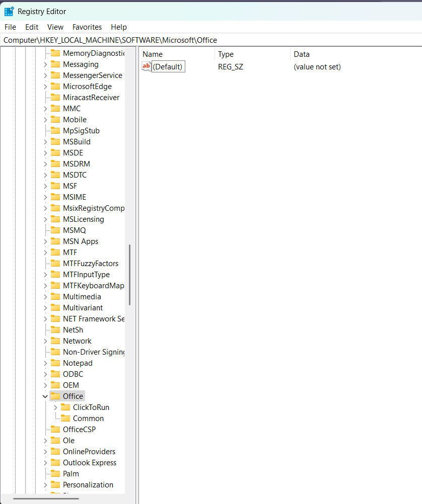422x504 pixels.
Task: Select the Palm key folder icon
Action: 55,473
